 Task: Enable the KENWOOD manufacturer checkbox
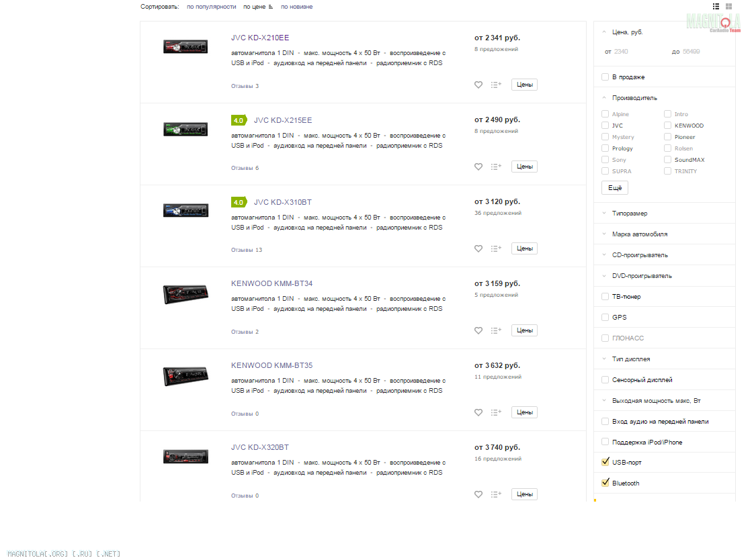pyautogui.click(x=668, y=126)
